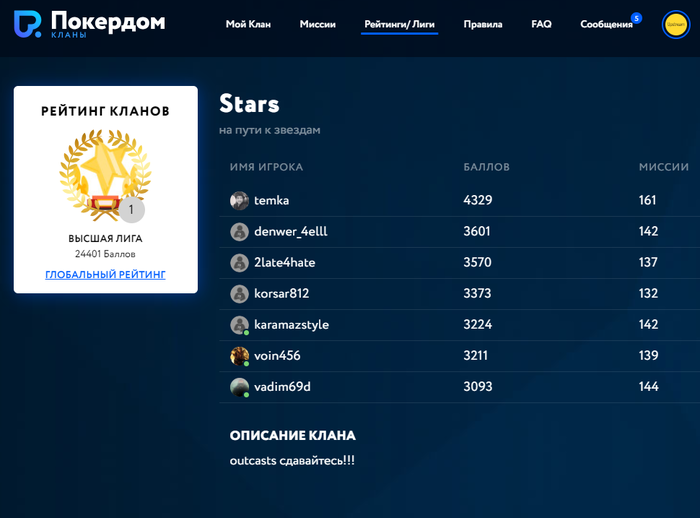700x518 pixels.
Task: Click the player name denwer_4elll
Action: (291, 231)
